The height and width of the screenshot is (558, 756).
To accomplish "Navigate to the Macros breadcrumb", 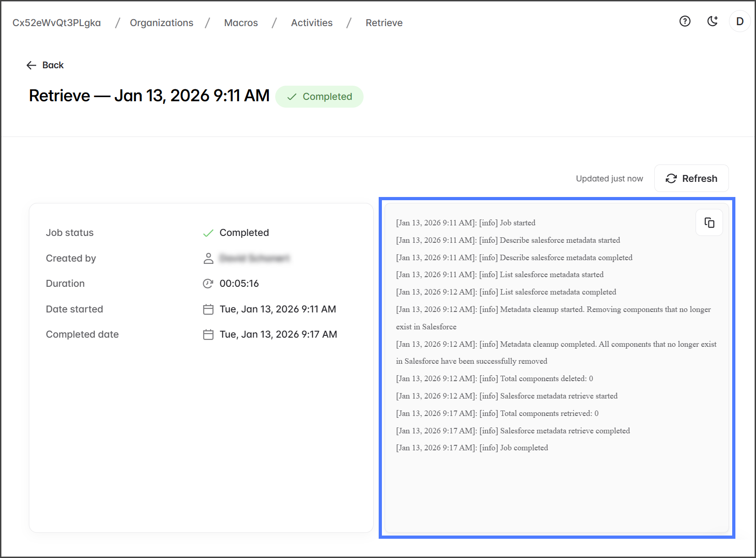I will tap(241, 23).
